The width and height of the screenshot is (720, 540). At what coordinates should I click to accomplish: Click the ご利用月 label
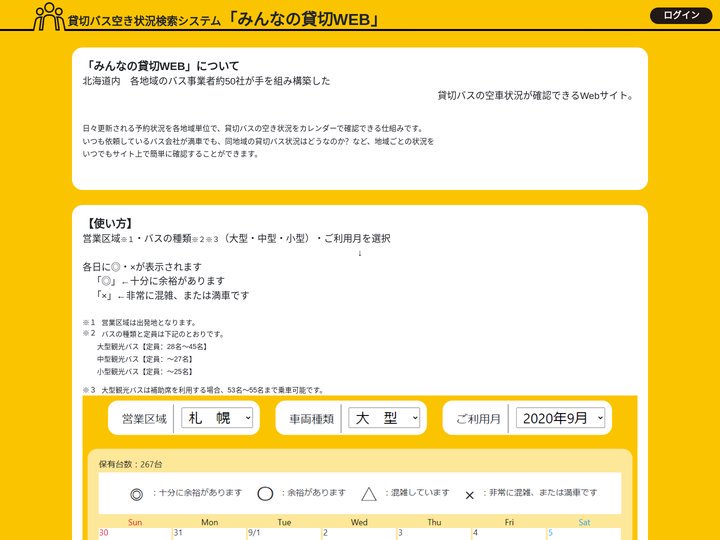[478, 419]
